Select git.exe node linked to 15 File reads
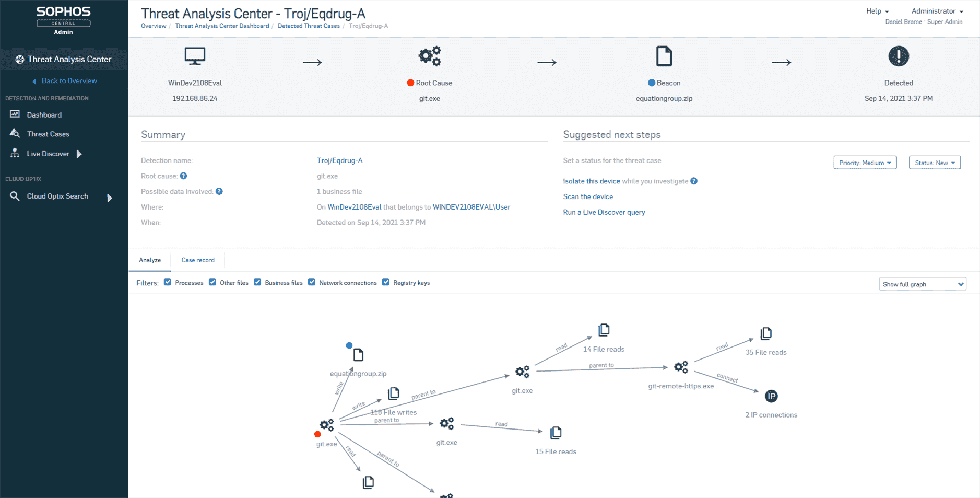This screenshot has height=498, width=980. tap(447, 423)
